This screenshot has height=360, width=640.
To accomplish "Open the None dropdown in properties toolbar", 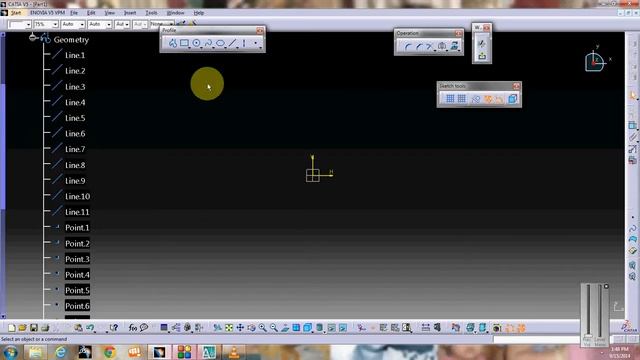I will coord(171,24).
